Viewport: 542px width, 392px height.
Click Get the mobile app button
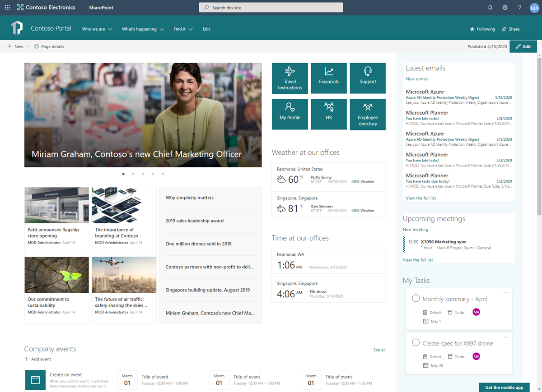pos(504,387)
